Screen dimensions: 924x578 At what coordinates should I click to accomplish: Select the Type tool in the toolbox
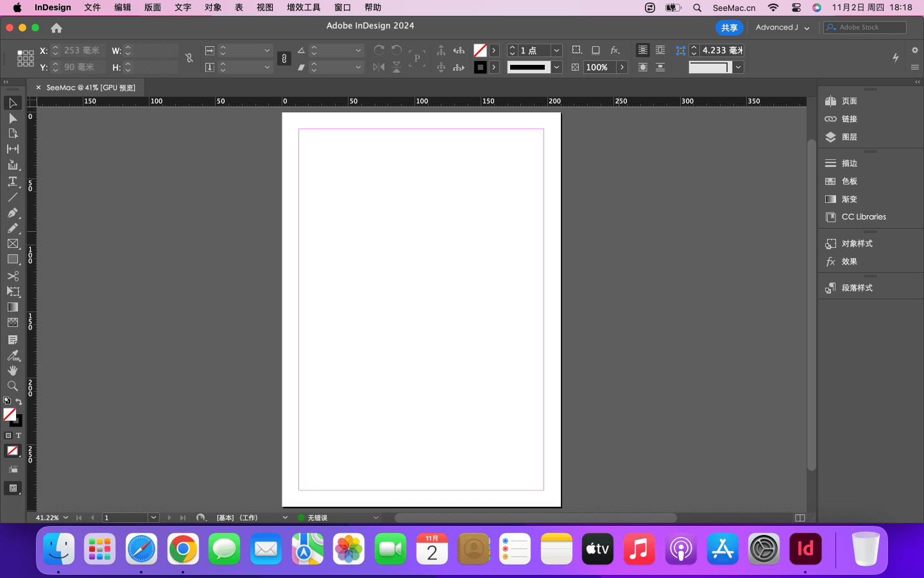click(x=12, y=182)
